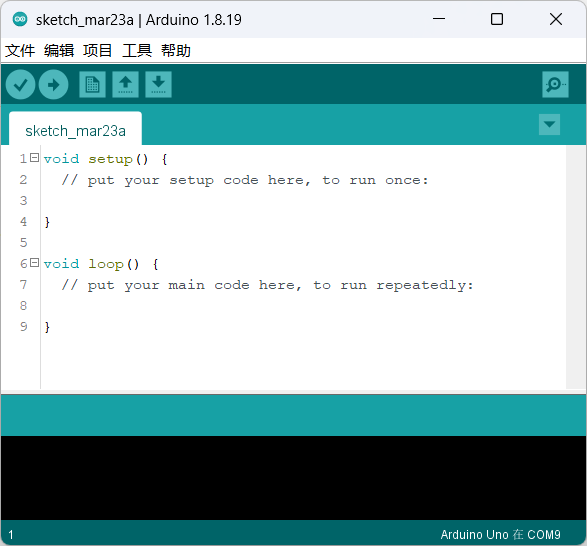Close the Arduino window
This screenshot has width=587, height=546.
coord(556,19)
